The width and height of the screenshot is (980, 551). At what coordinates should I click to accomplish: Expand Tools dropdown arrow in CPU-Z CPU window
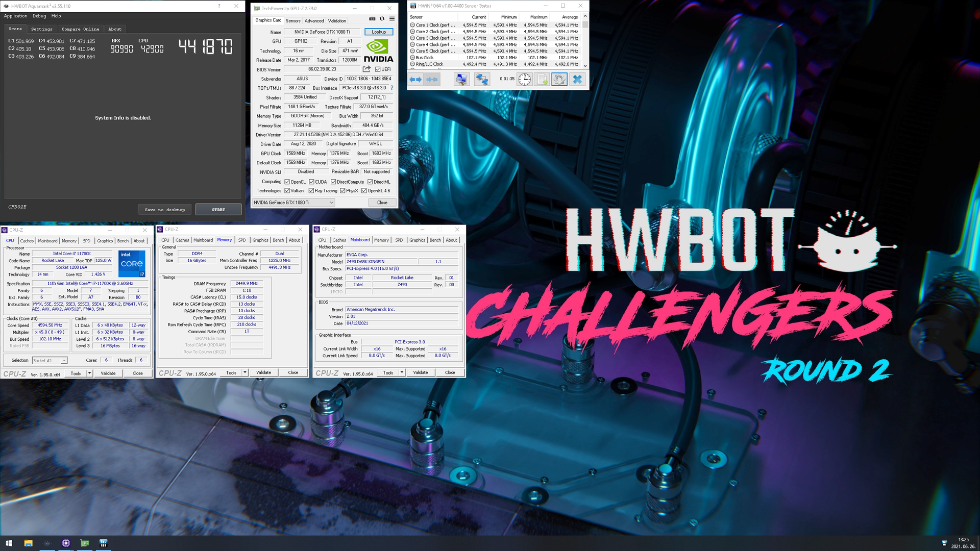coord(89,373)
